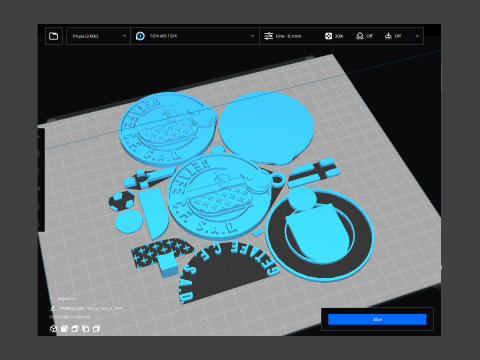Expand the material and nozzle selector chevron

click(253, 36)
